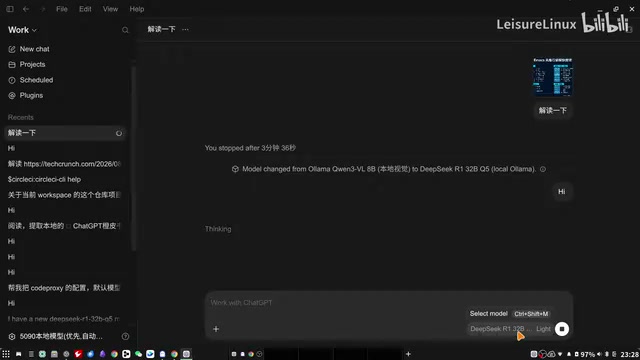Open the green WeChat taskbar icon
The height and width of the screenshot is (360, 640).
pos(138,354)
